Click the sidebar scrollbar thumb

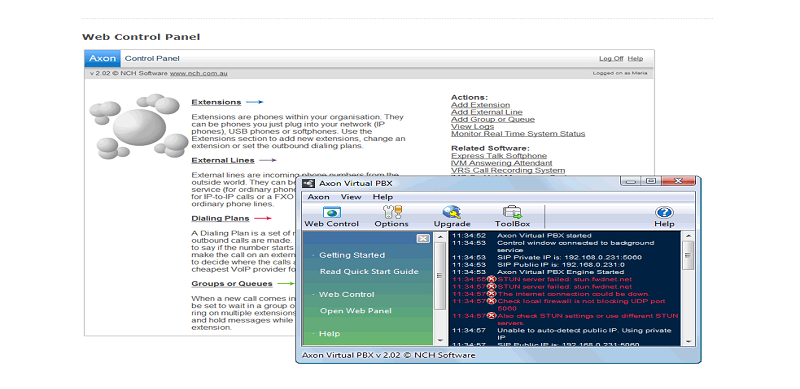pos(440,276)
